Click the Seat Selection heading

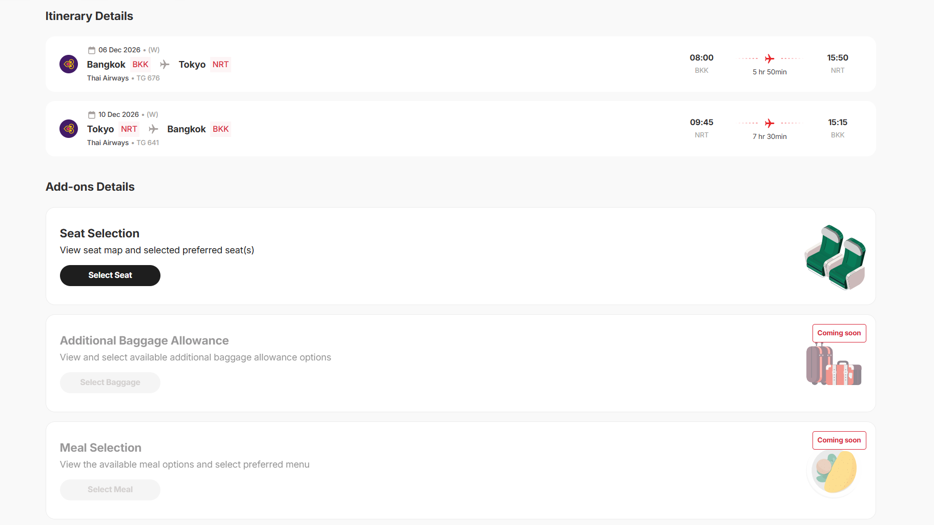[x=99, y=234]
